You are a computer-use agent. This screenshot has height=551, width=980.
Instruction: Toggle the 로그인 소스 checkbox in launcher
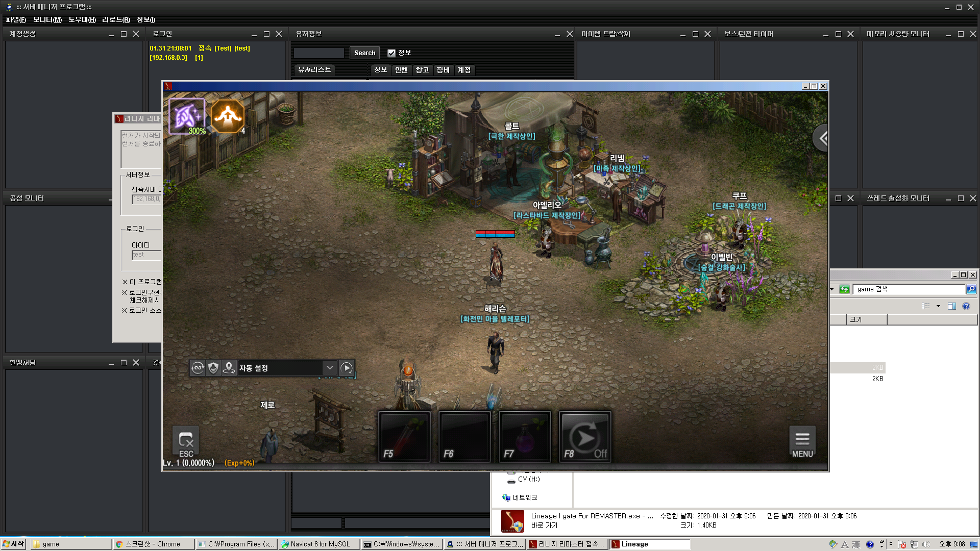click(x=124, y=310)
